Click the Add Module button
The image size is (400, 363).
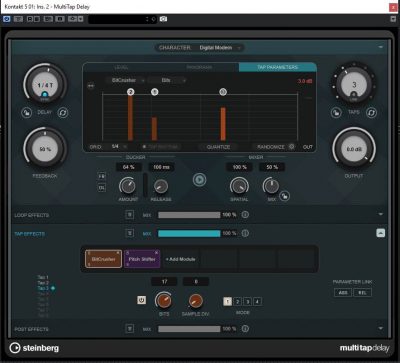click(180, 259)
